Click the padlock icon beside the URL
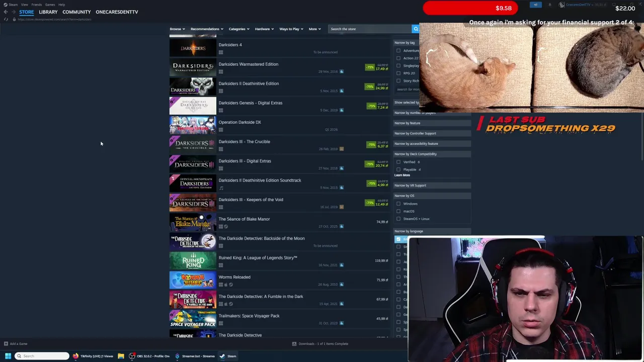 [x=14, y=19]
